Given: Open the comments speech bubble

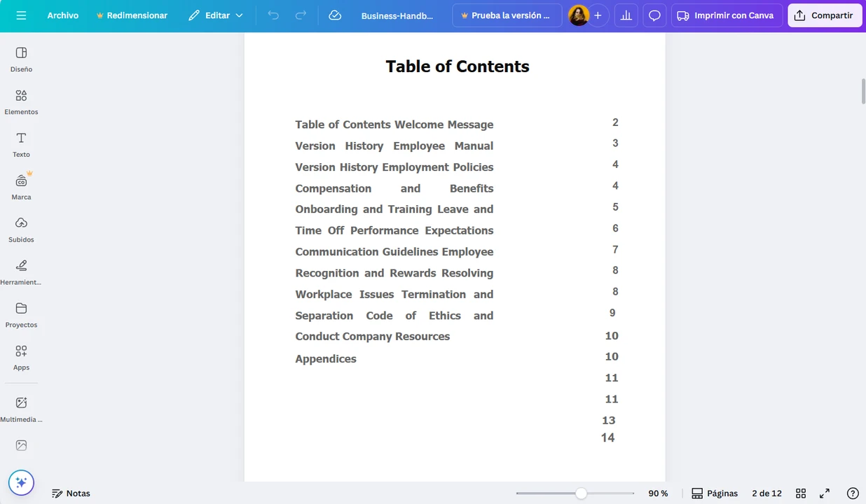Looking at the screenshot, I should point(654,15).
